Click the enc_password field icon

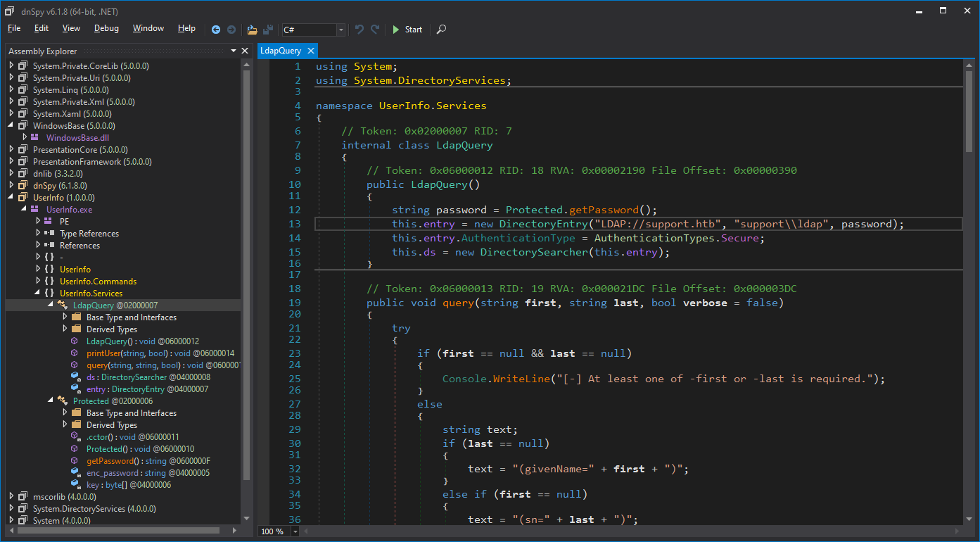75,472
